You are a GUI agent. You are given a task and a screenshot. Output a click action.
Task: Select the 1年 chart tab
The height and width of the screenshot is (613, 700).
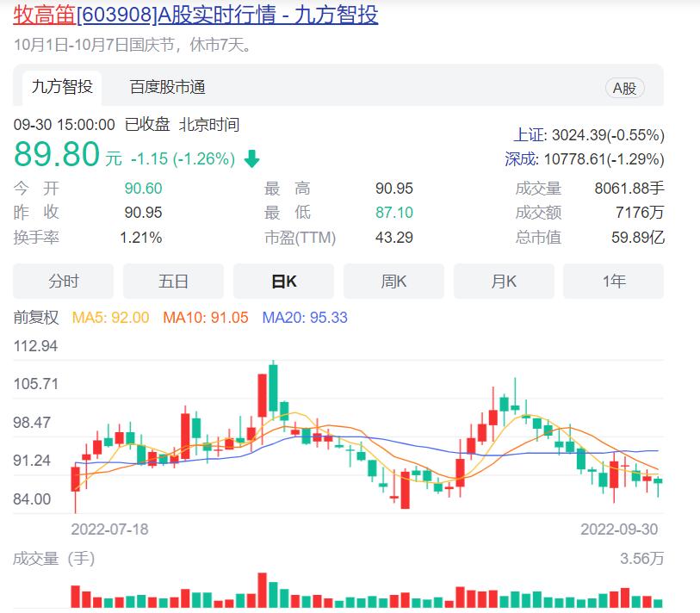(614, 282)
